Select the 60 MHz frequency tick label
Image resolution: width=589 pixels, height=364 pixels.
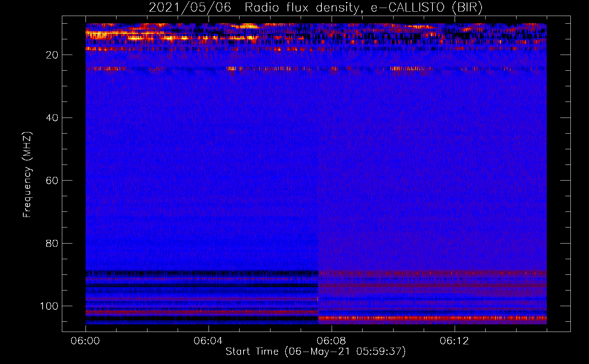point(52,181)
